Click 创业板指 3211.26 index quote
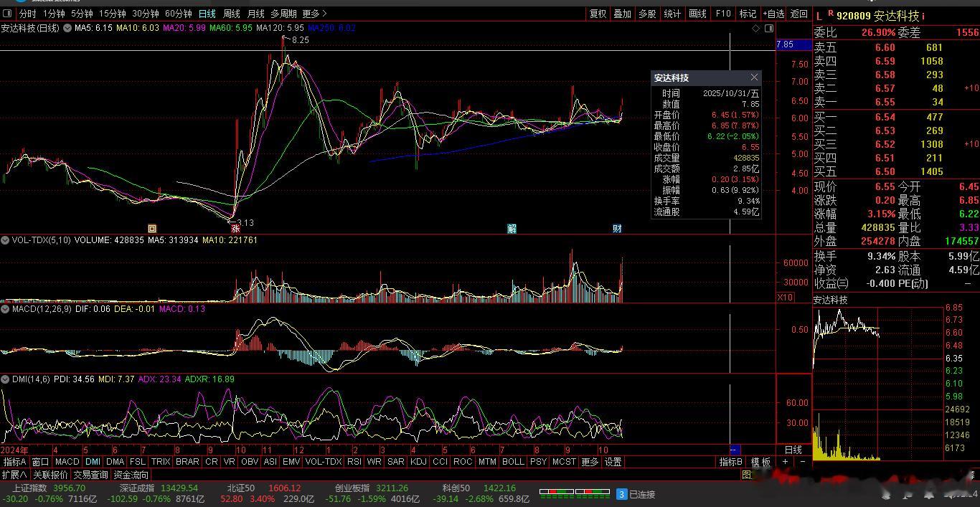Screen dimensions: 980x507 [x=372, y=488]
